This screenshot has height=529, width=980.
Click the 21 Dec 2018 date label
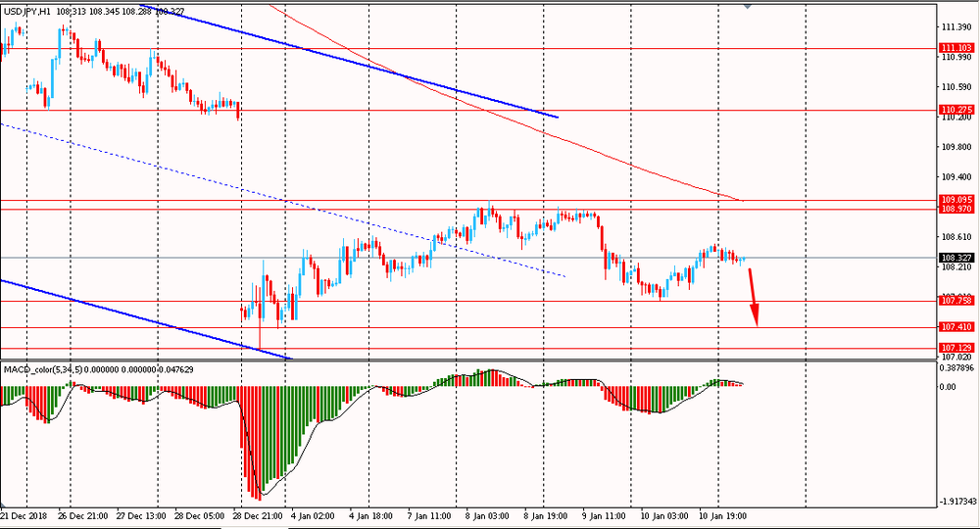[x=25, y=514]
